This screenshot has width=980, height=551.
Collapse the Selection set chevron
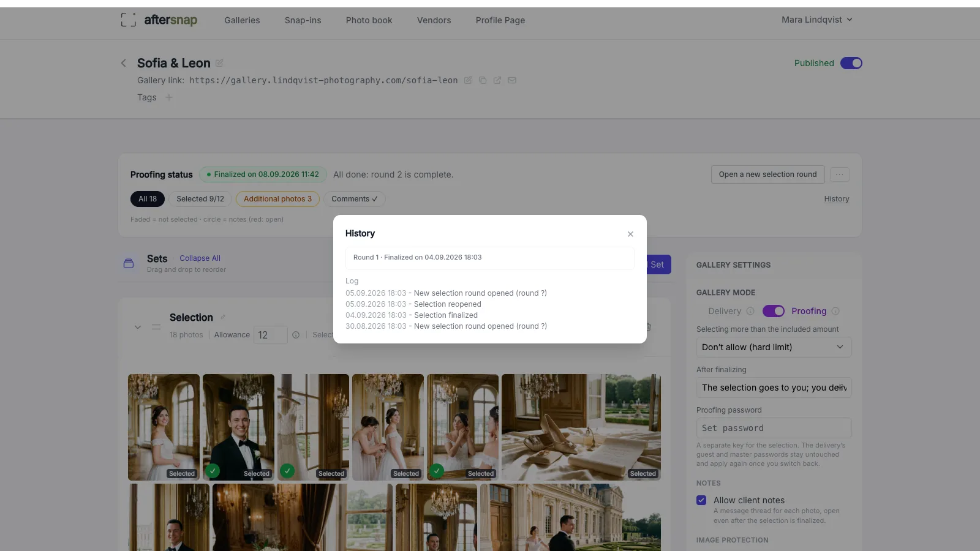(x=138, y=327)
